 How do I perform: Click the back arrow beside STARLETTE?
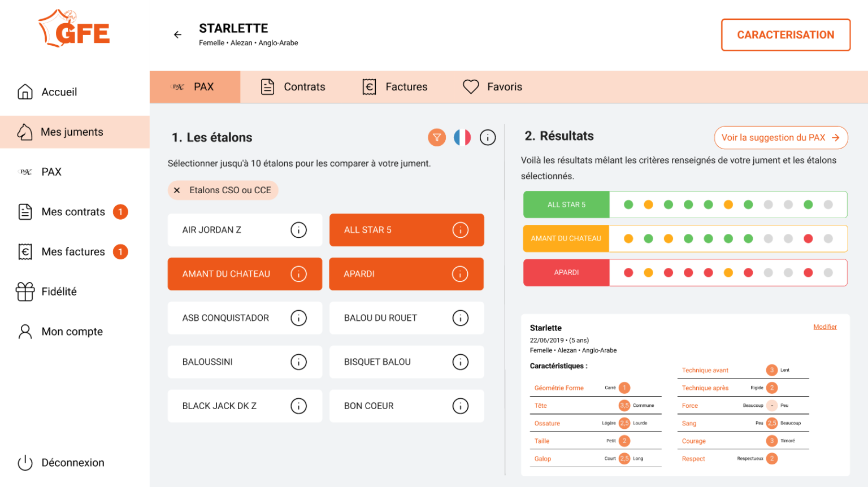pos(177,34)
